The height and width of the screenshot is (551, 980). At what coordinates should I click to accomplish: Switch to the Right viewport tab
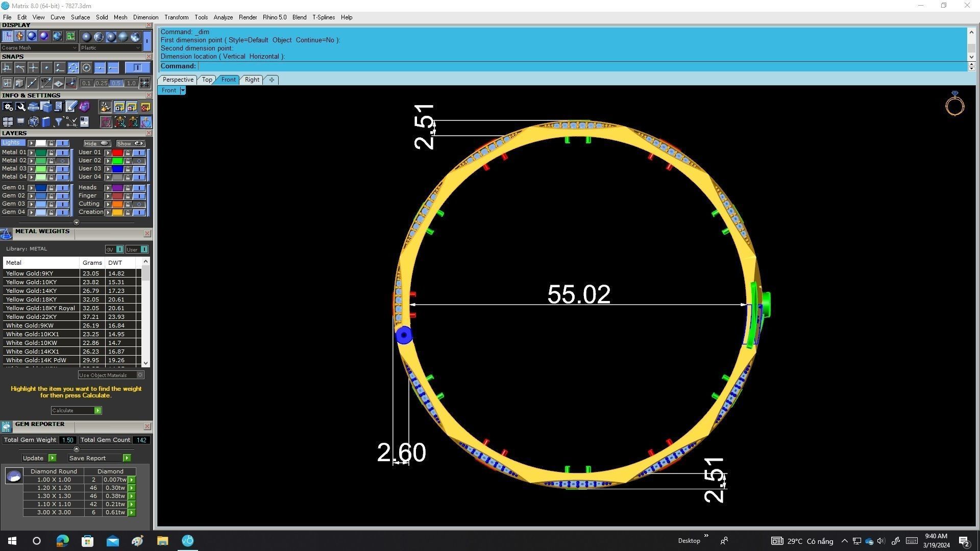tap(252, 80)
